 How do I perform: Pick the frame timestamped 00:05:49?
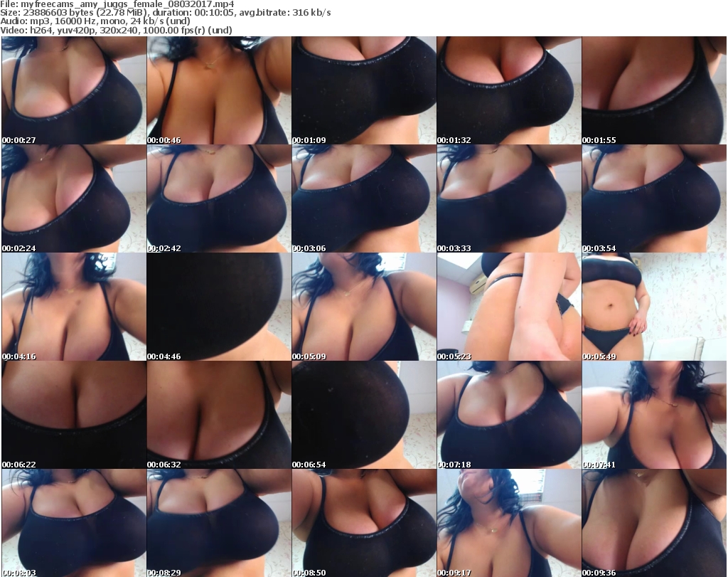pyautogui.click(x=654, y=307)
